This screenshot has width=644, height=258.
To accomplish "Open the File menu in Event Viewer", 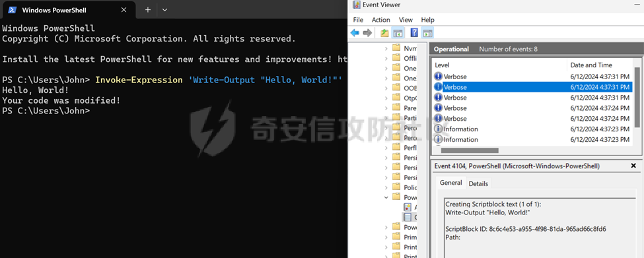I will pos(358,20).
